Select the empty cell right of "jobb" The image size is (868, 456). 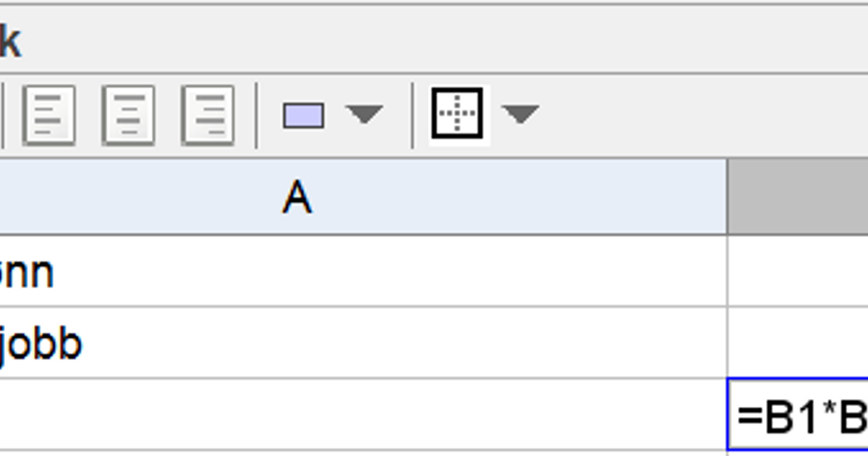pyautogui.click(x=799, y=342)
